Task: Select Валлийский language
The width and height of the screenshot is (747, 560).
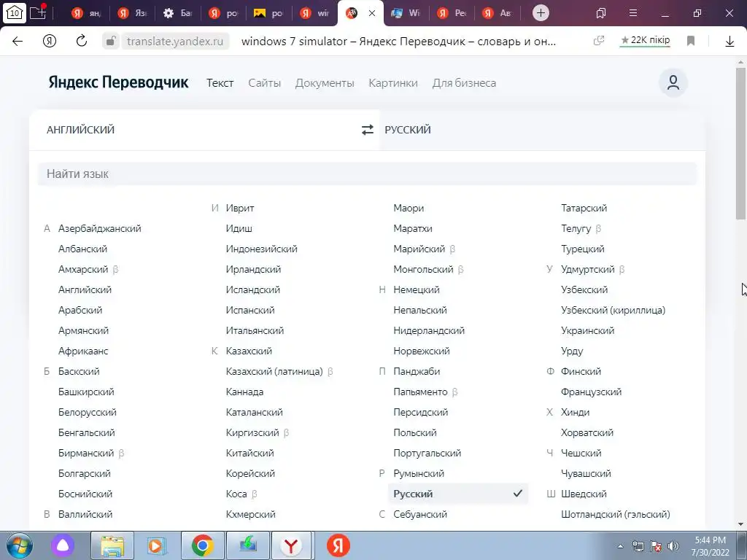Action: click(85, 514)
